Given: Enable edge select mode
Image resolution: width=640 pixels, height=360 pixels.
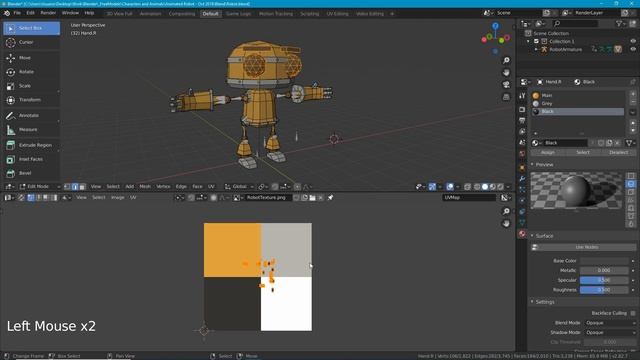Looking at the screenshot, I should coord(75,187).
